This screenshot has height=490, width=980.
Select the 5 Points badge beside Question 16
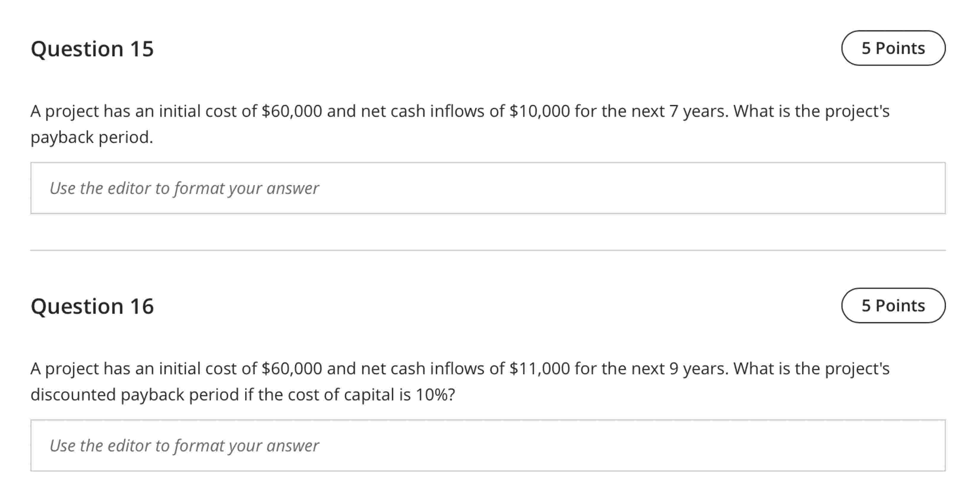[x=893, y=305]
